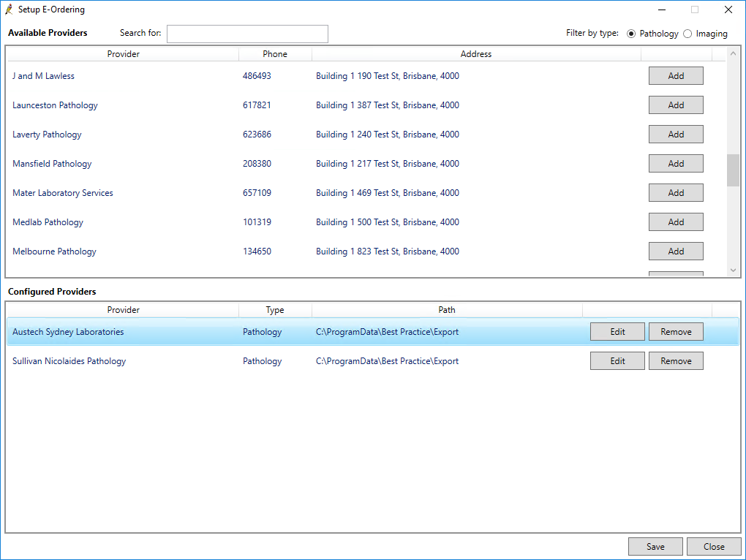Focus the Search for input field
The height and width of the screenshot is (560, 746).
(x=247, y=34)
